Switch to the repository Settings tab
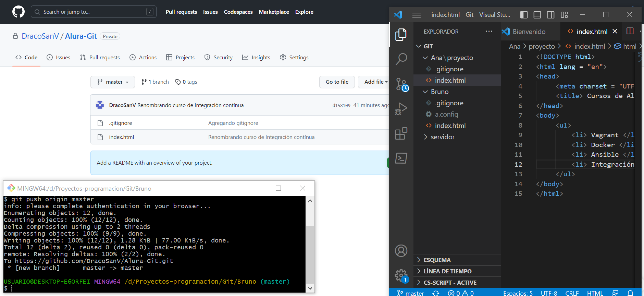This screenshot has width=644, height=296. tap(294, 58)
